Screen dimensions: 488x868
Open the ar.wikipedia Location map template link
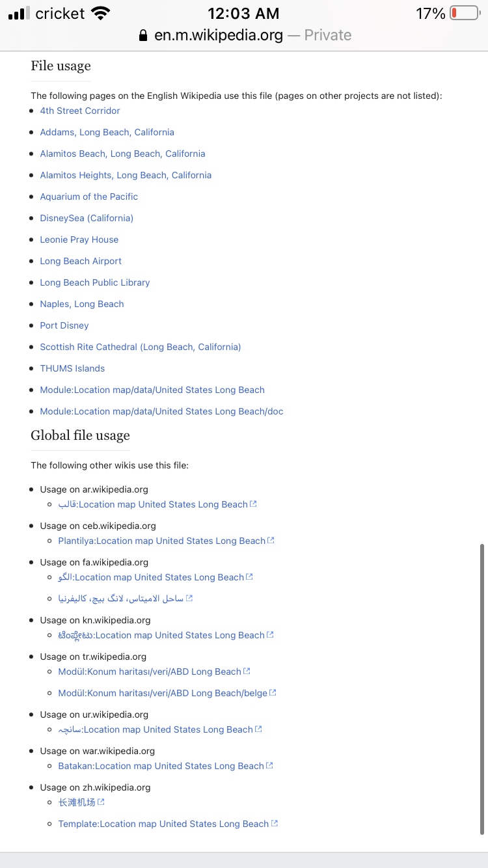click(153, 504)
